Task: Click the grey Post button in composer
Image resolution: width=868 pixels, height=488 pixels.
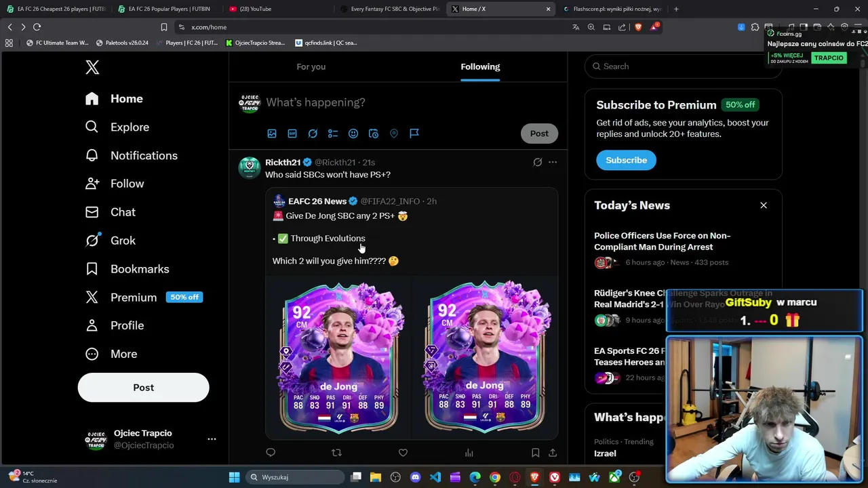Action: pyautogui.click(x=539, y=134)
